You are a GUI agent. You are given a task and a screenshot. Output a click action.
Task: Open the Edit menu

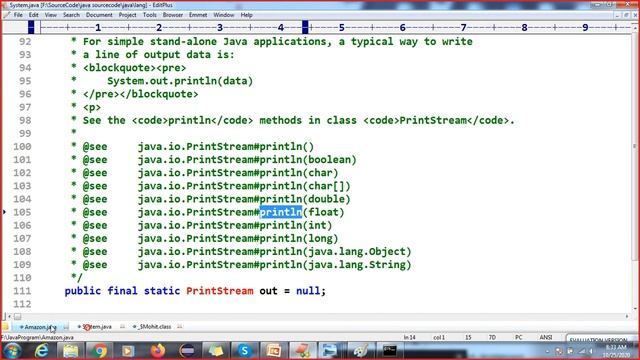(33, 15)
